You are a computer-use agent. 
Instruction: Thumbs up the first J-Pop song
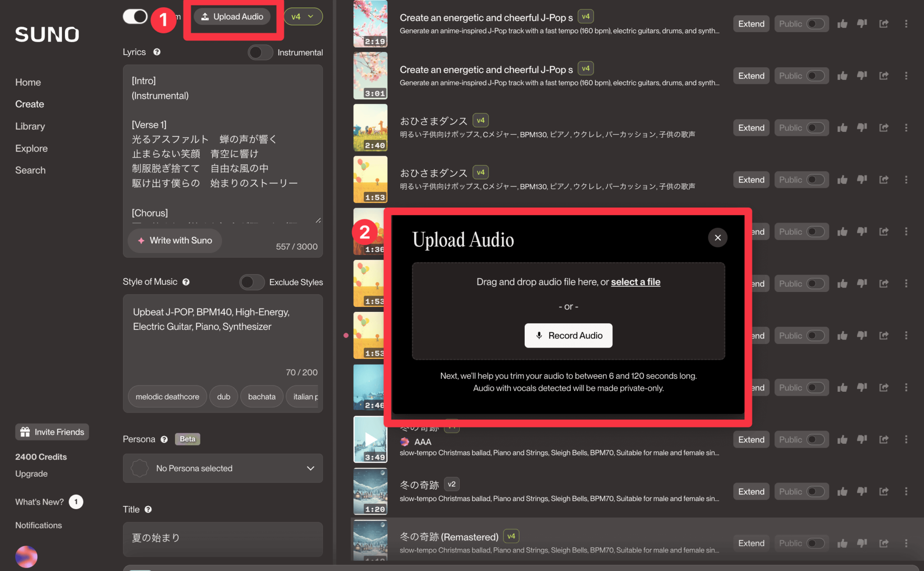(842, 24)
